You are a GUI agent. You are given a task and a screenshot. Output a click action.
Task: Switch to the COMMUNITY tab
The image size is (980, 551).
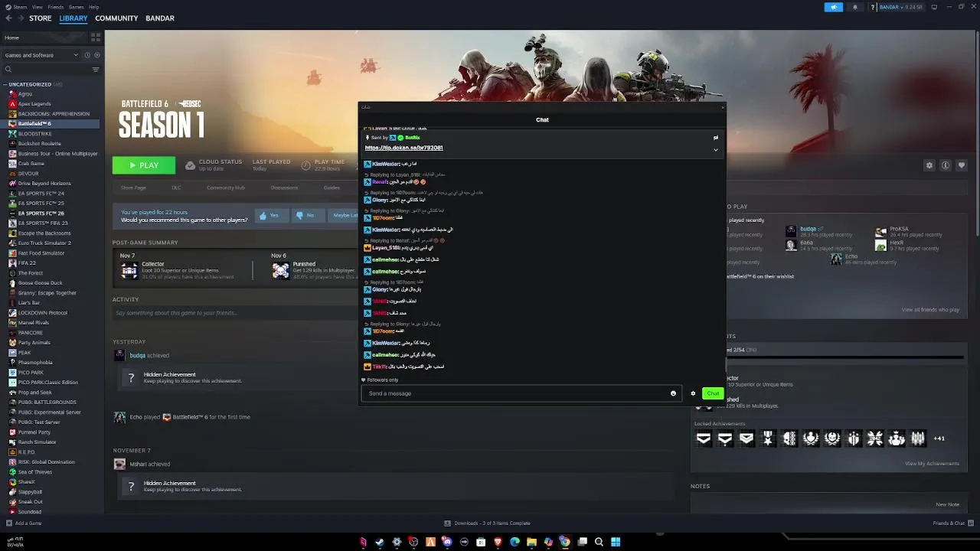(116, 18)
